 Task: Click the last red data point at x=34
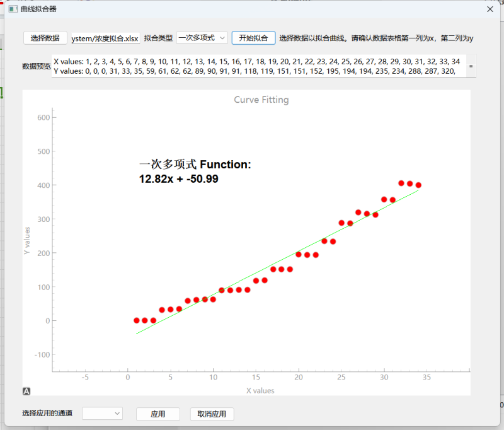coord(418,185)
